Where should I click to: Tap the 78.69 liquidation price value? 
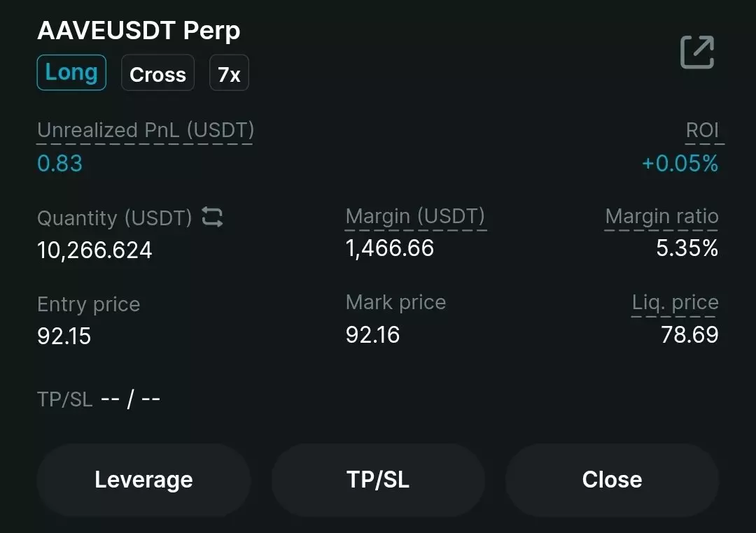pos(689,335)
